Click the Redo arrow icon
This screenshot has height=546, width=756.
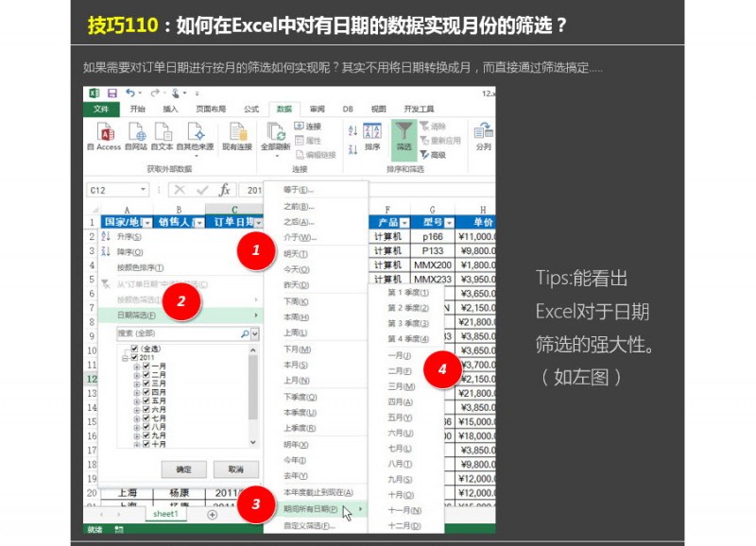(155, 93)
